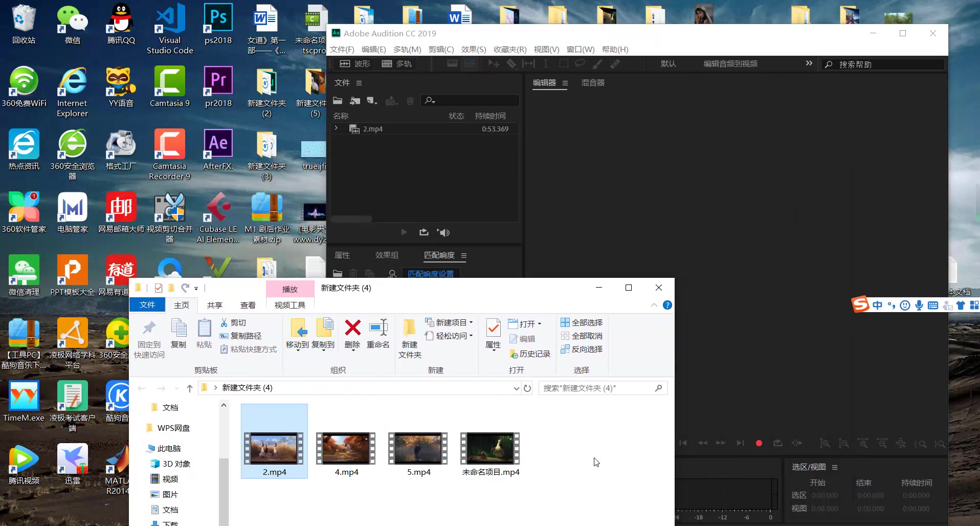Click Zoom In Time icon
This screenshot has height=526, width=980.
[x=863, y=444]
